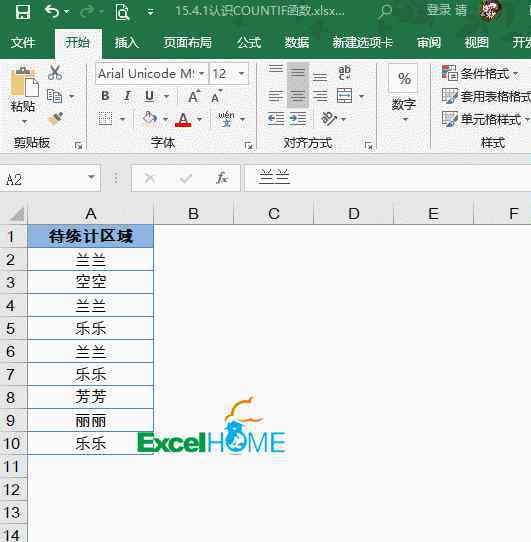The height and width of the screenshot is (542, 531).
Task: Toggle center horizontal alignment
Action: click(x=297, y=96)
